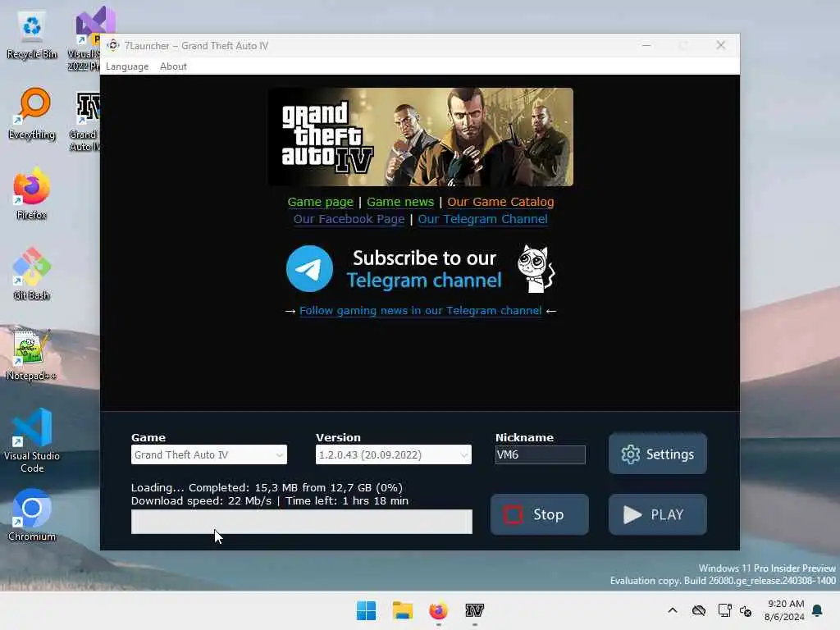Click the PLAY button
Viewport: 840px width, 630px height.
coord(657,514)
